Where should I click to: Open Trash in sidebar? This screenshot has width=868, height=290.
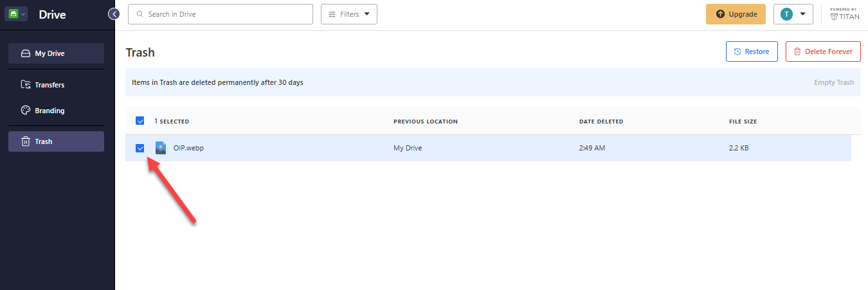tap(56, 141)
